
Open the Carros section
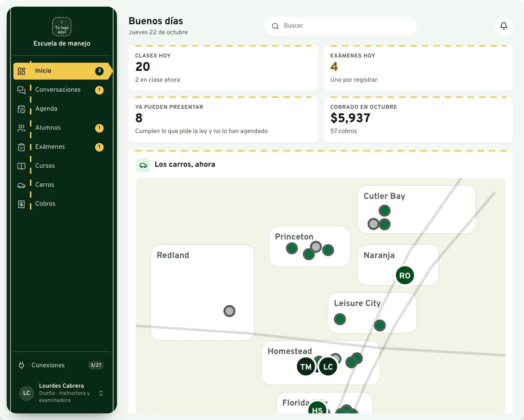(x=62, y=185)
